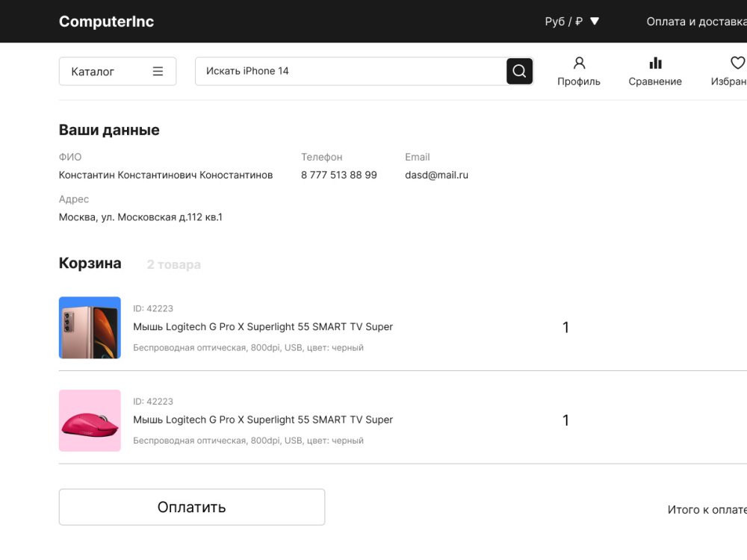747x560 pixels.
Task: Go to Оплата и доставка page
Action: pyautogui.click(x=696, y=22)
